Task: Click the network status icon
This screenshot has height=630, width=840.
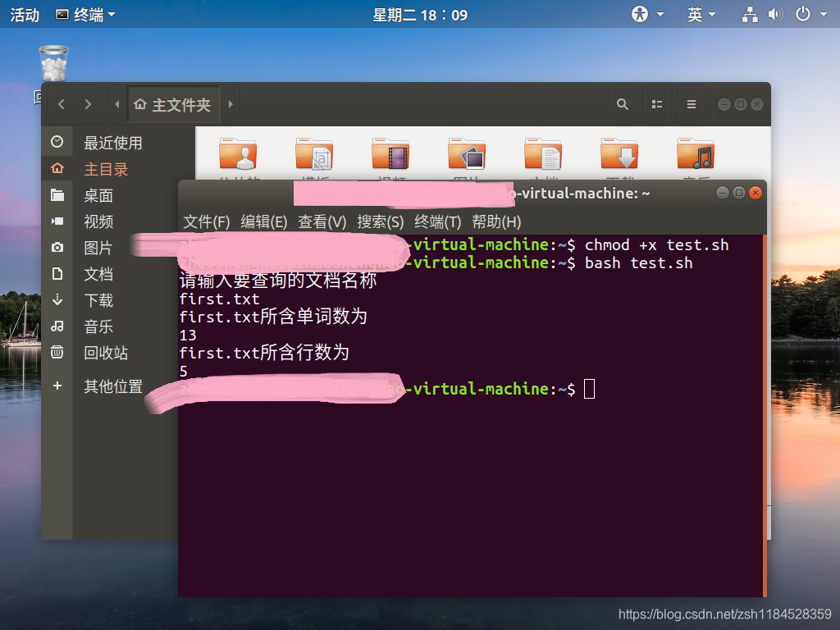Action: (750, 15)
